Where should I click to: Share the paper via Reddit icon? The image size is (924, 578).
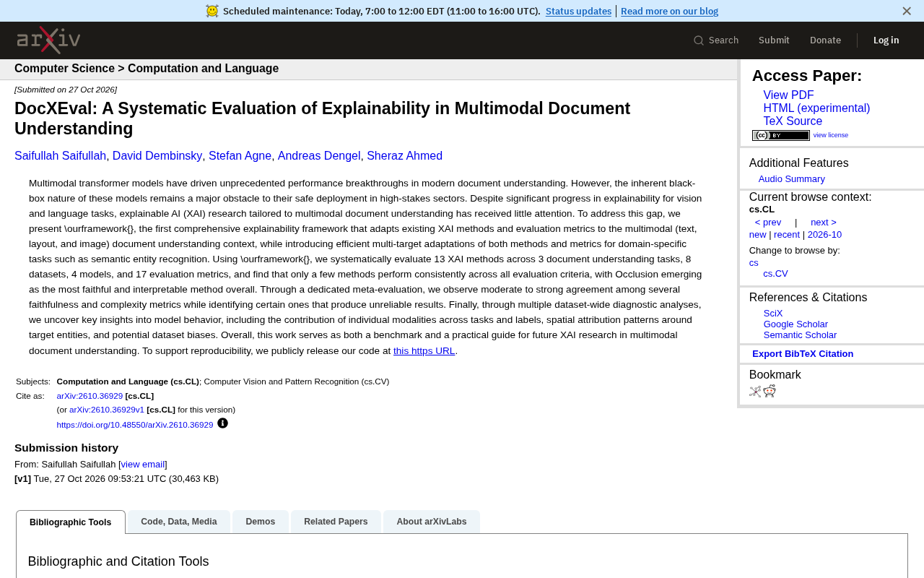click(x=770, y=392)
